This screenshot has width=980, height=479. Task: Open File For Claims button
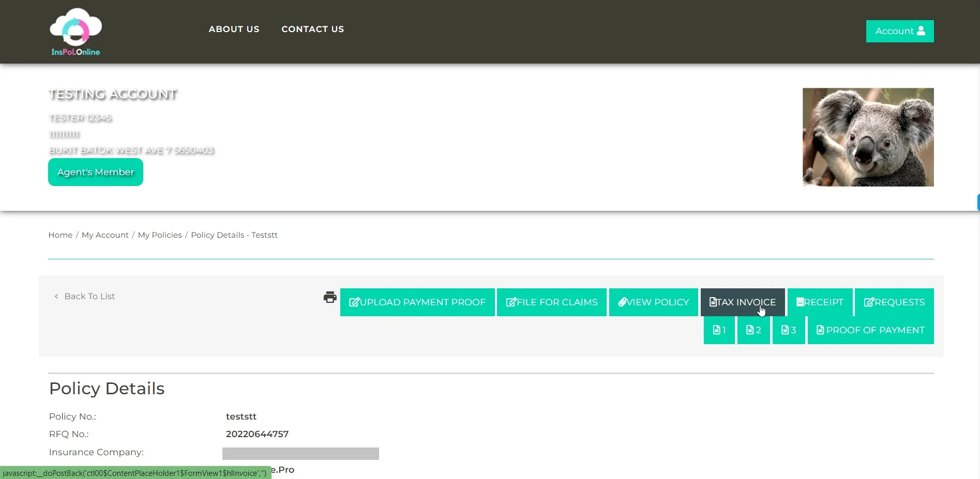(552, 302)
